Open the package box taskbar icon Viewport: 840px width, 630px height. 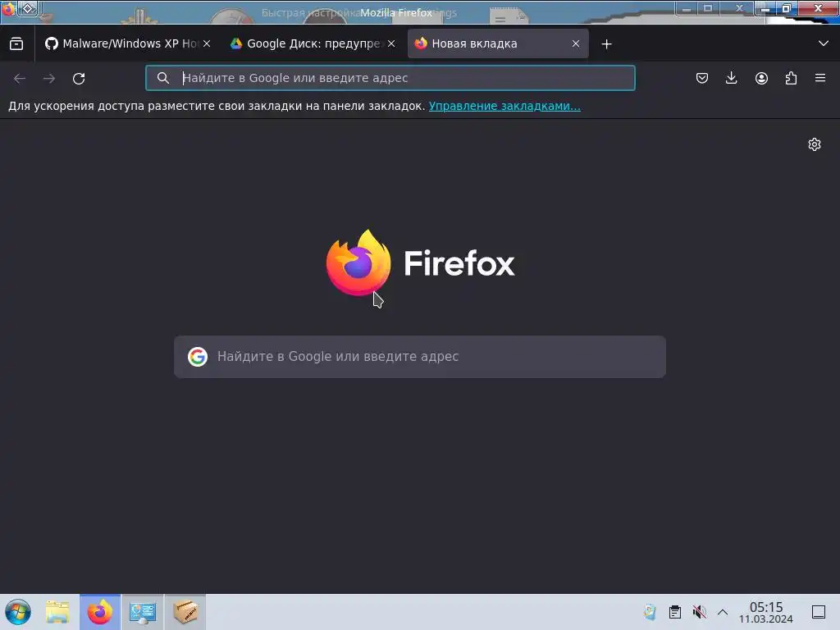(x=185, y=612)
